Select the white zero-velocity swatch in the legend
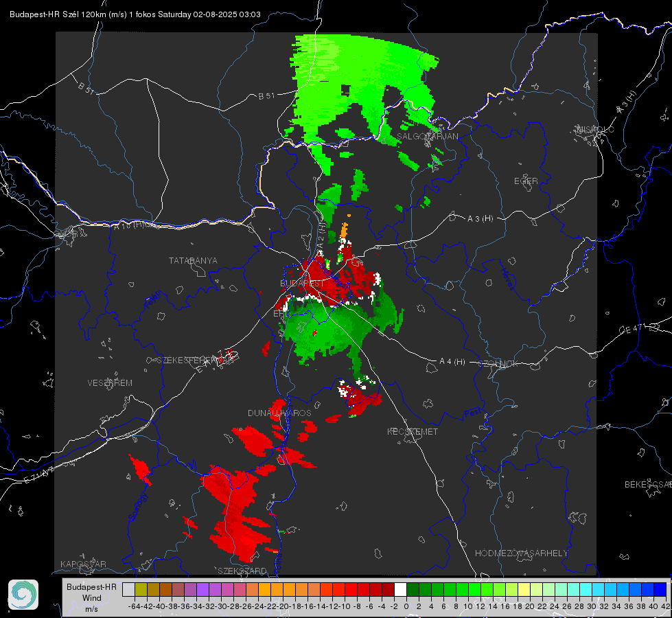Image resolution: width=672 pixels, height=618 pixels. coord(400,589)
